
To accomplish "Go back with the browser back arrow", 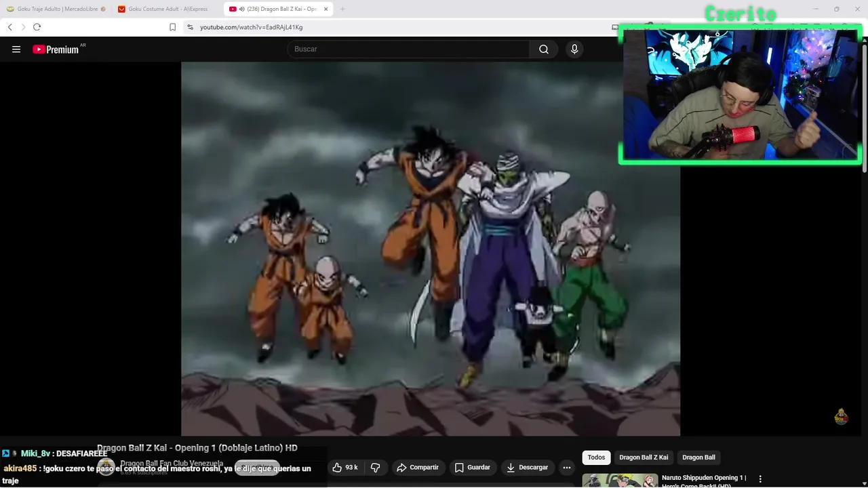I will click(x=10, y=27).
